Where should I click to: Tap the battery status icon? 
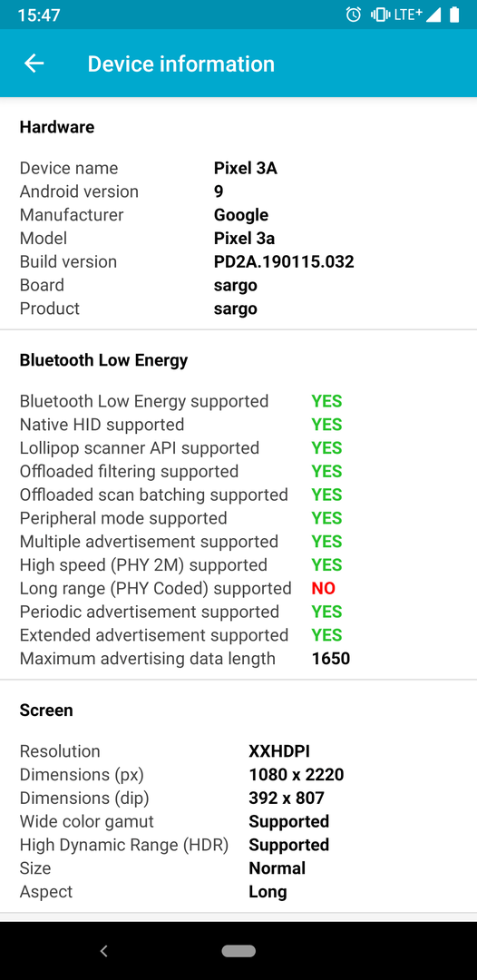pos(454,15)
